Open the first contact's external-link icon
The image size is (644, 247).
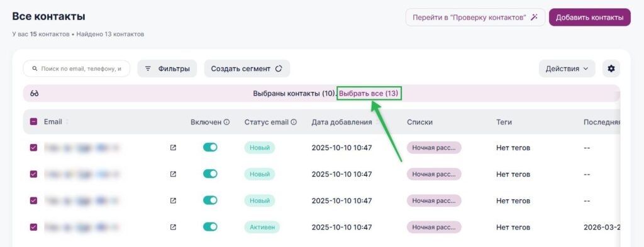tap(173, 148)
